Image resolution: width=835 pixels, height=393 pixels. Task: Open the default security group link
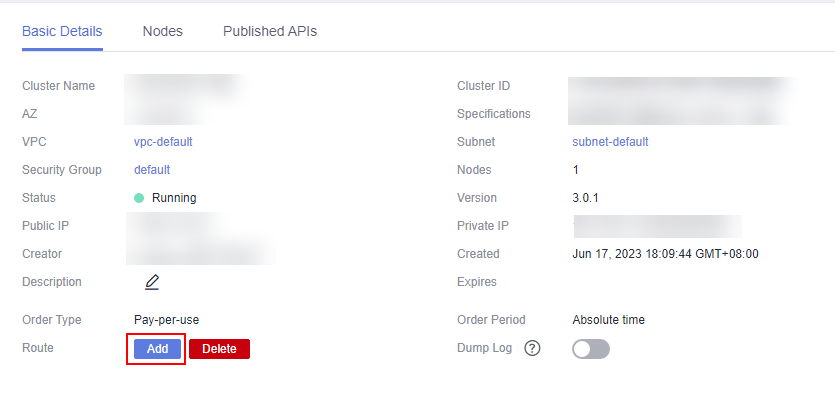click(x=152, y=170)
